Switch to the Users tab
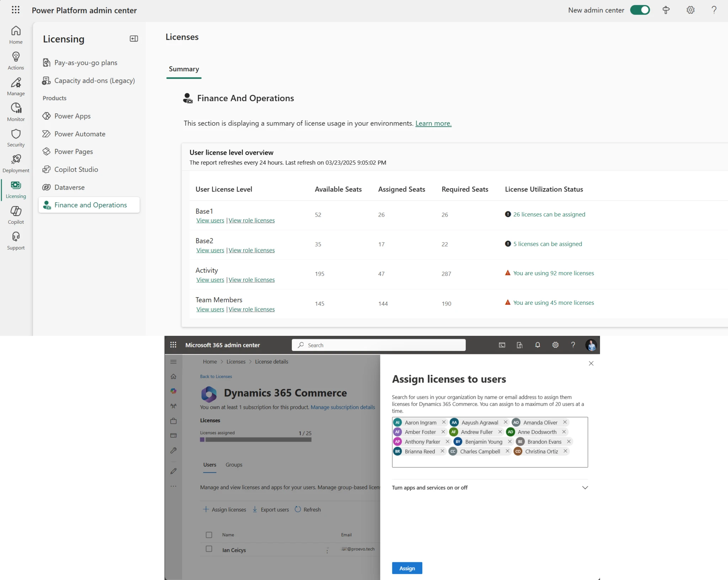 (x=210, y=465)
